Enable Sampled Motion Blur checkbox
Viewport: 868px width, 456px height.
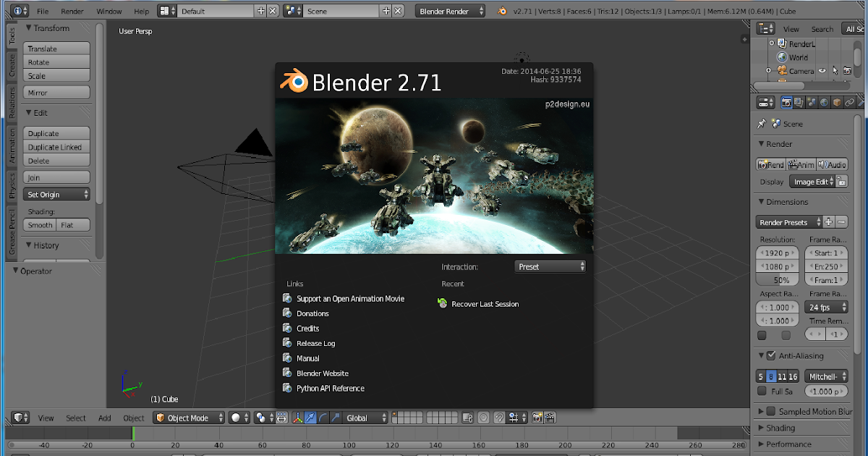(x=771, y=411)
